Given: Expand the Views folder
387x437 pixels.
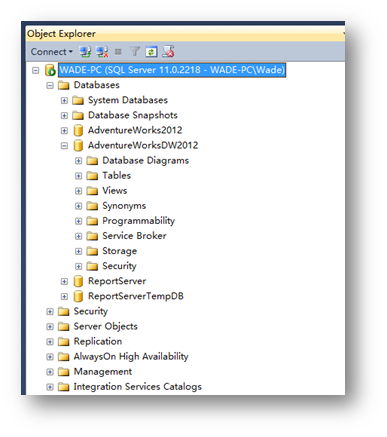Looking at the screenshot, I should click(78, 191).
